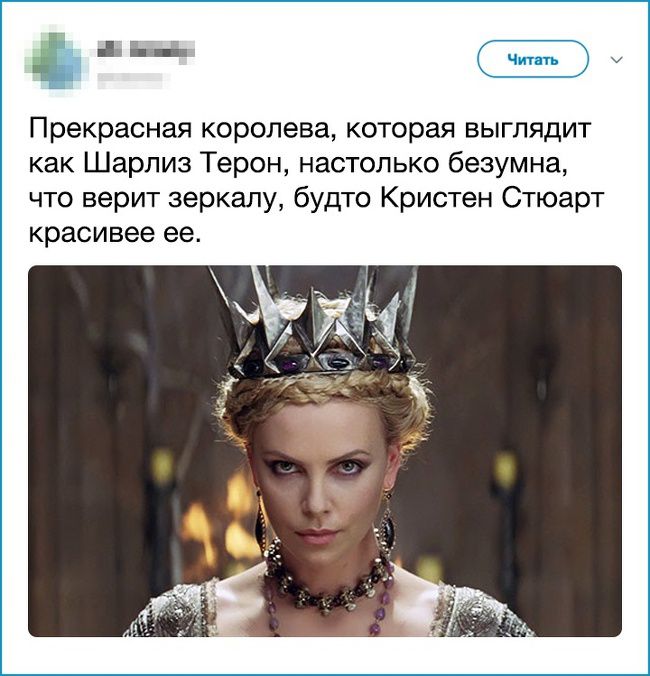Follow the account with the Читать button
The image size is (650, 676).
pyautogui.click(x=532, y=59)
